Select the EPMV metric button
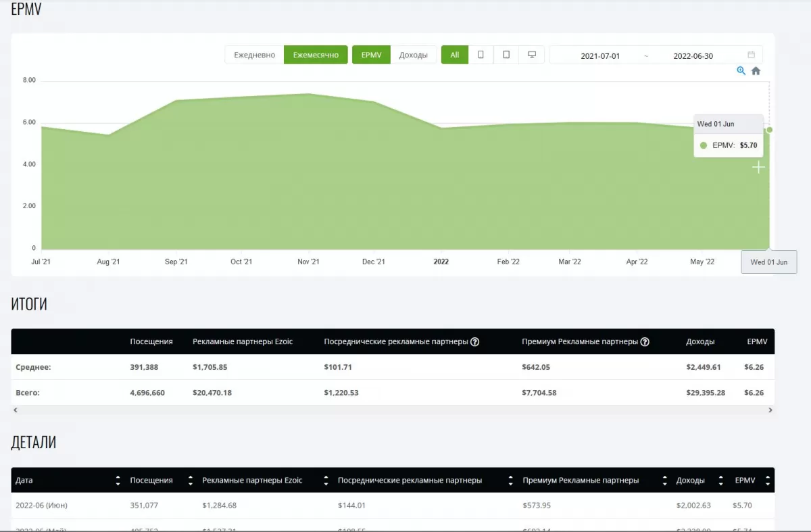811x532 pixels. pos(371,55)
